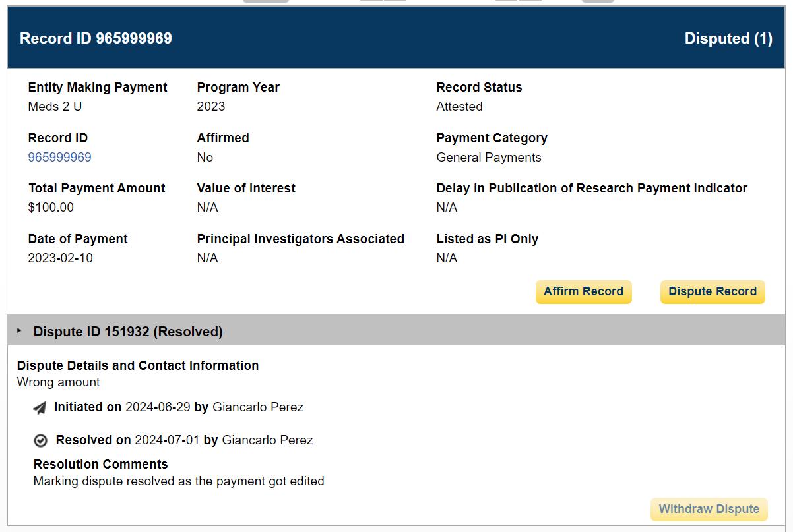Click the paper plane Initiated icon

pos(40,408)
